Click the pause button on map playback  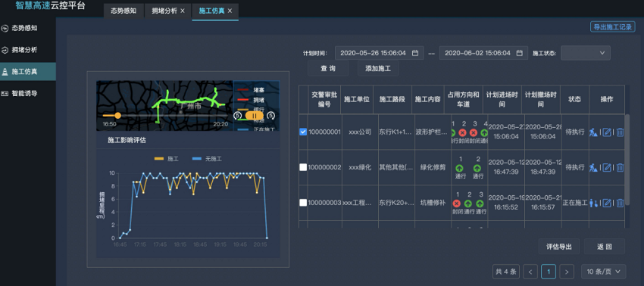pos(255,116)
